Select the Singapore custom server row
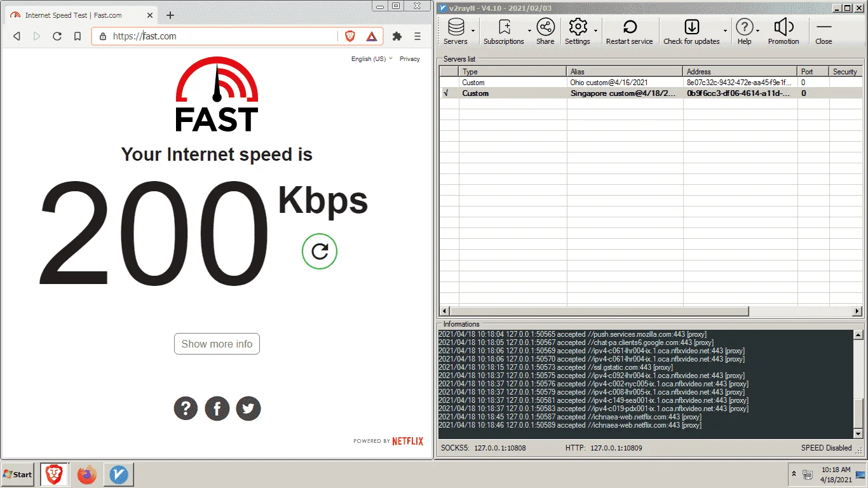 651,93
